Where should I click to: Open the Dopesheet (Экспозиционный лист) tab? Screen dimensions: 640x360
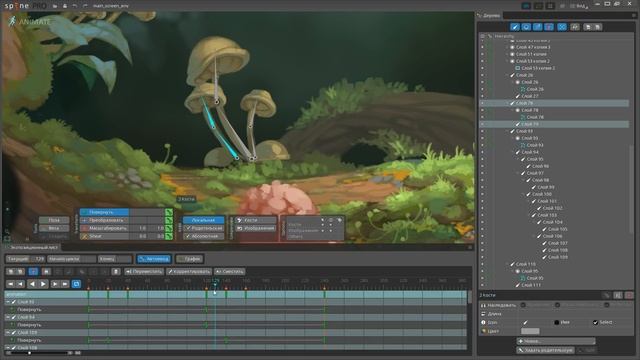(31, 247)
